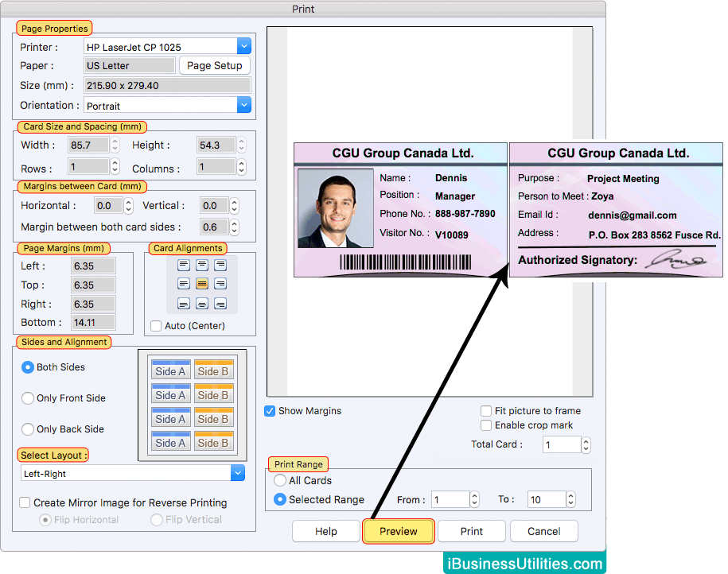The height and width of the screenshot is (574, 728).
Task: Click the Height input field
Action: [216, 145]
